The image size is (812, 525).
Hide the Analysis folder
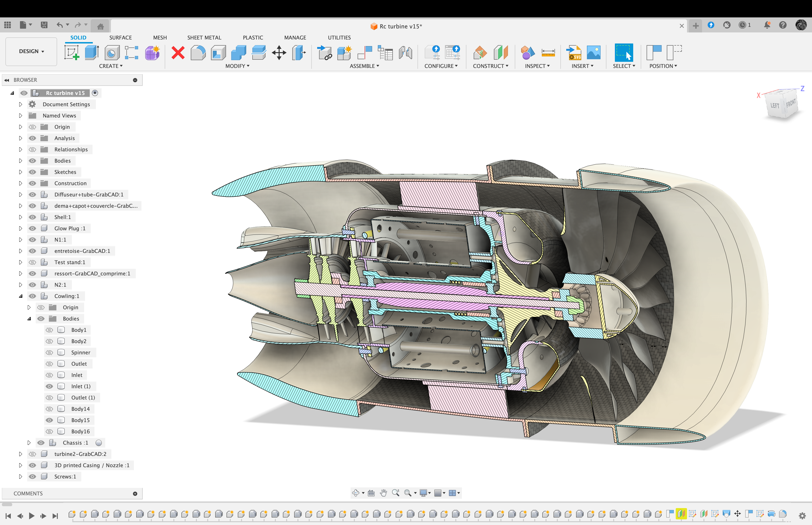32,138
